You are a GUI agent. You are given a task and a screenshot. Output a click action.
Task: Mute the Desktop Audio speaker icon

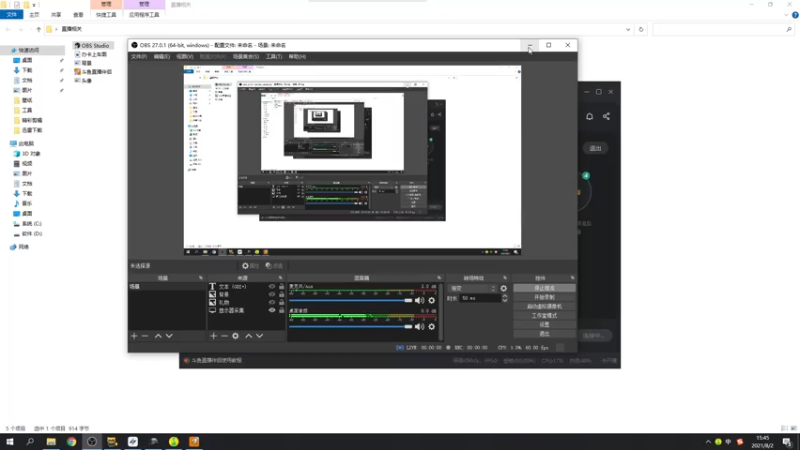tap(419, 327)
